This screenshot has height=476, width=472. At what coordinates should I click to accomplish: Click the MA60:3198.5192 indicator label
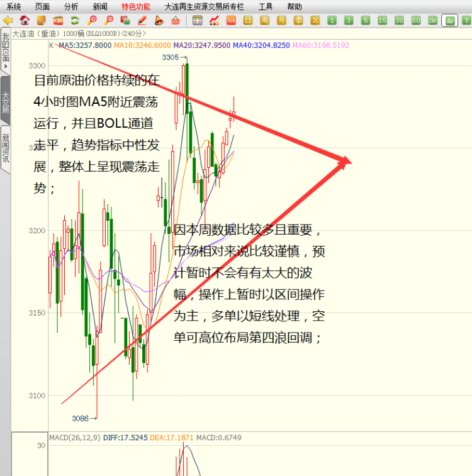pos(321,45)
